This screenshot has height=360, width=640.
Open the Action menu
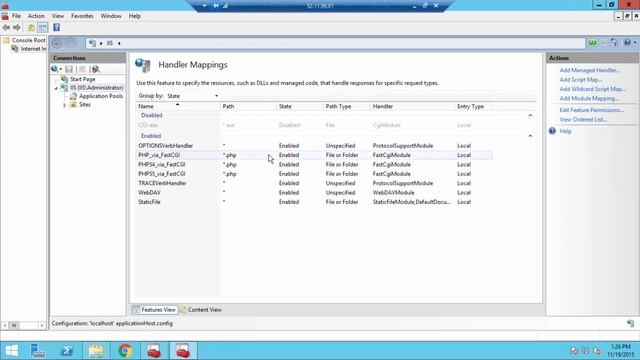[x=36, y=16]
